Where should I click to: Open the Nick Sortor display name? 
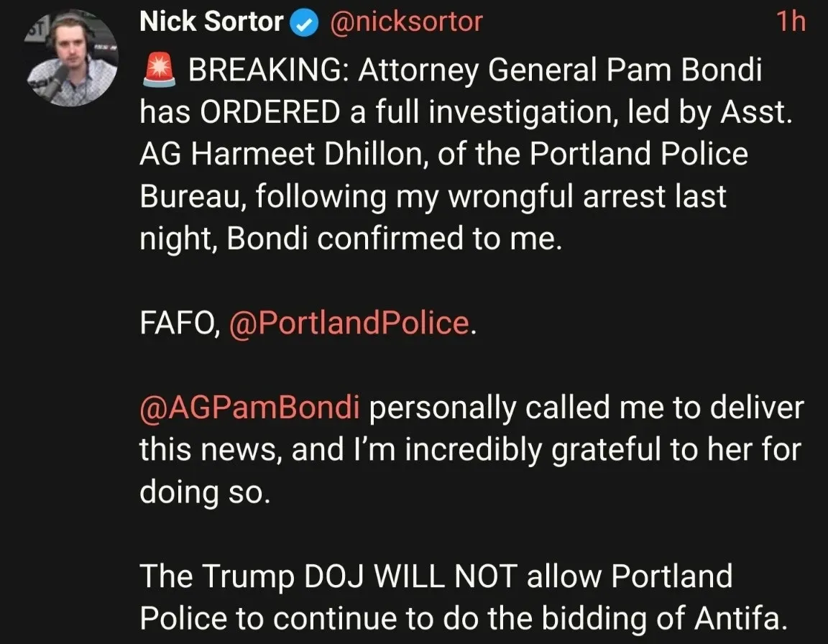pos(211,22)
